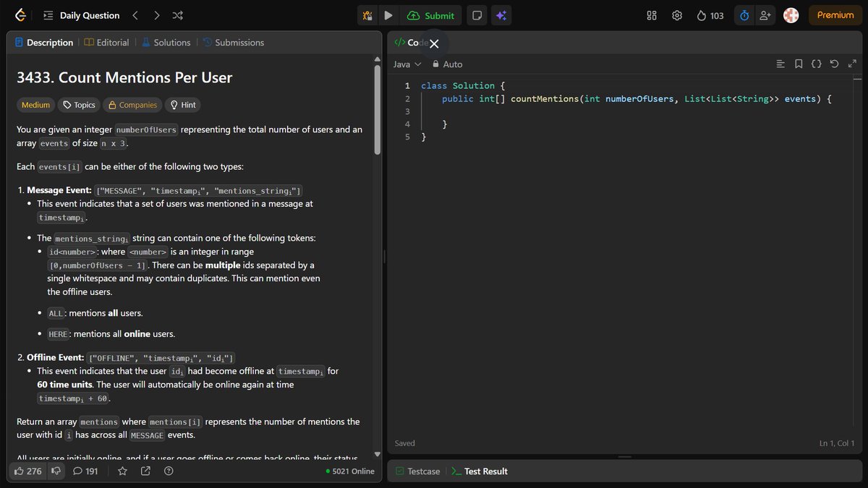Viewport: 868px width, 488px height.
Task: Click the Premium button
Action: tap(835, 15)
